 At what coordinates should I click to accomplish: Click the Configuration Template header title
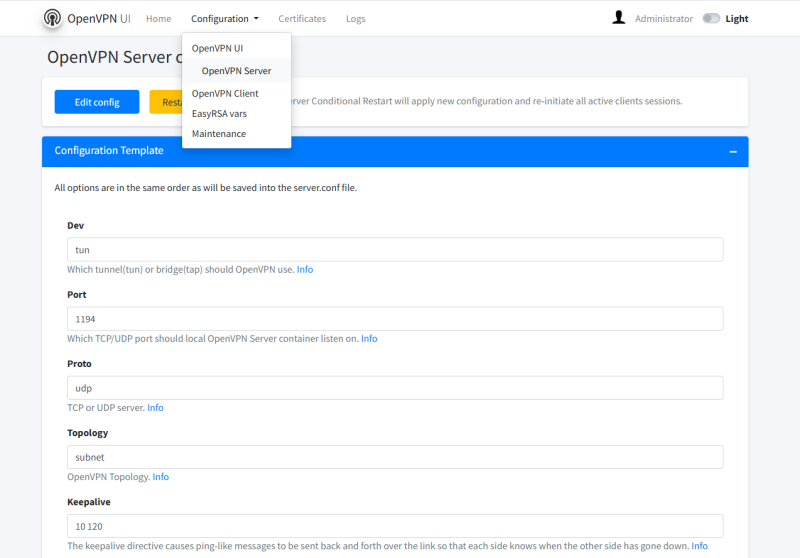click(109, 150)
